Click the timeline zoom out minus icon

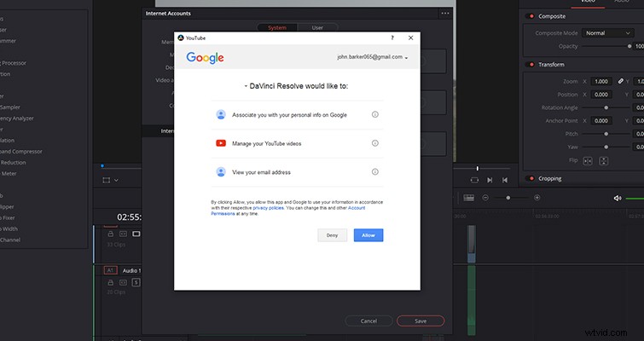pyautogui.click(x=485, y=198)
